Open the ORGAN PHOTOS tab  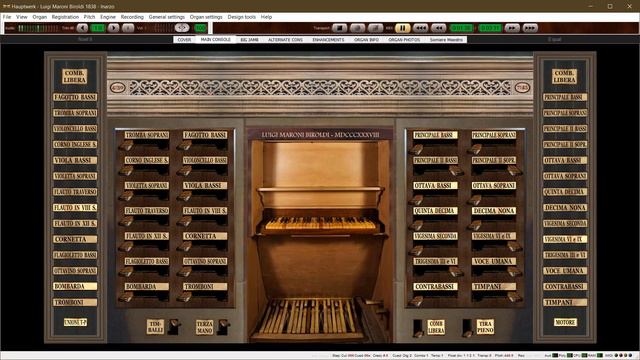point(404,40)
